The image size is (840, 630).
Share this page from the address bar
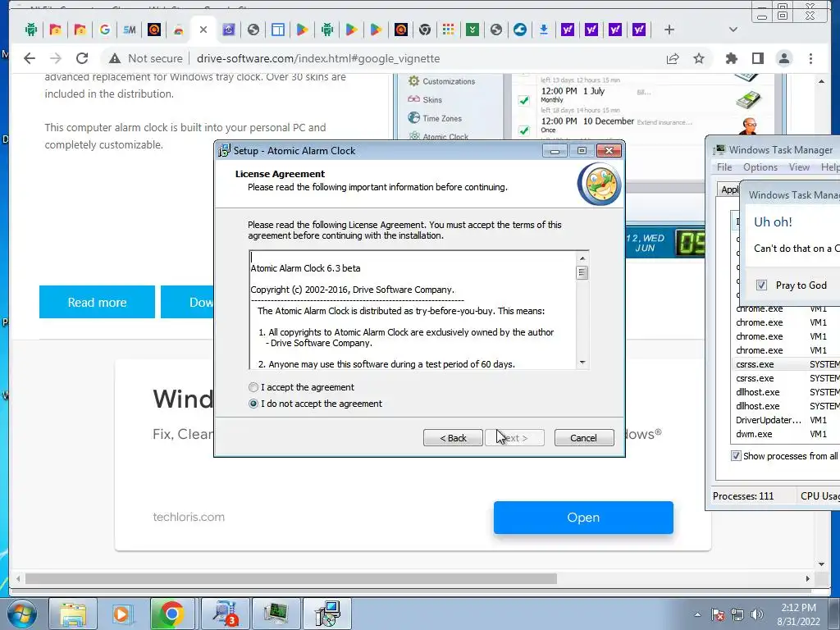673,58
